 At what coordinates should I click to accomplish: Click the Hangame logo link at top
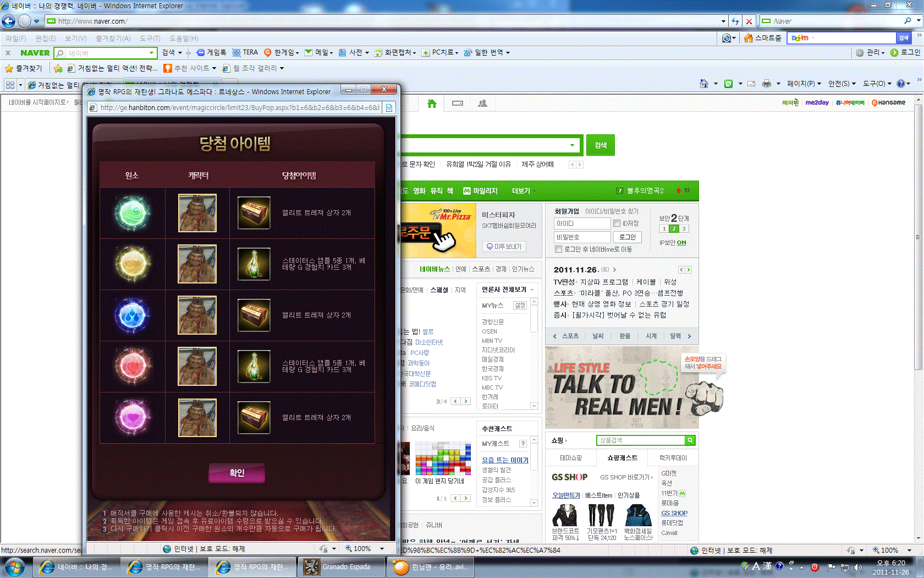pyautogui.click(x=888, y=103)
